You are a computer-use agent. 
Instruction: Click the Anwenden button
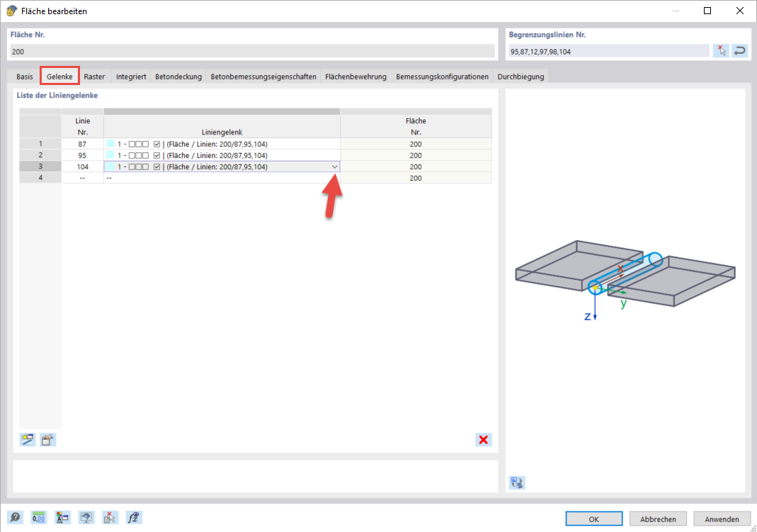[722, 518]
